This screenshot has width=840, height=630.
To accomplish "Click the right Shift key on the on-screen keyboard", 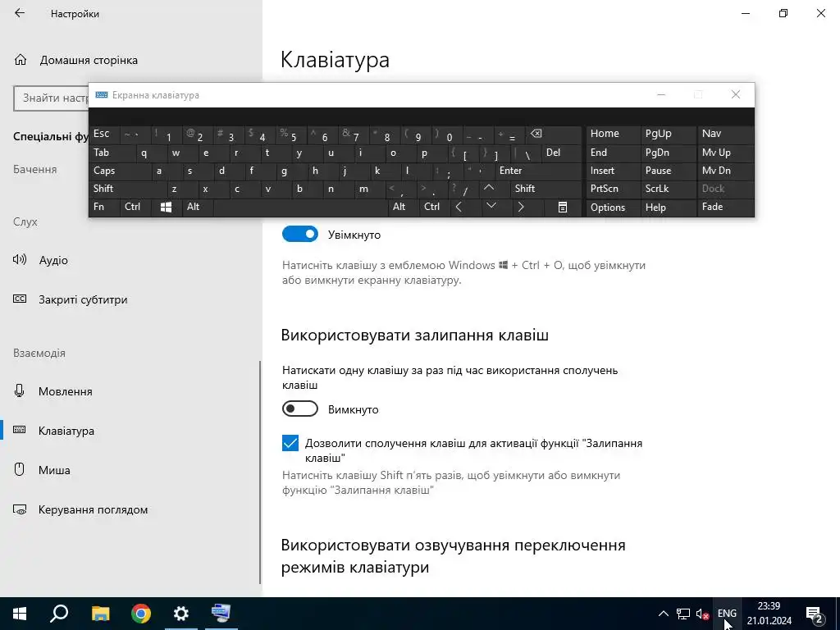I will point(546,189).
